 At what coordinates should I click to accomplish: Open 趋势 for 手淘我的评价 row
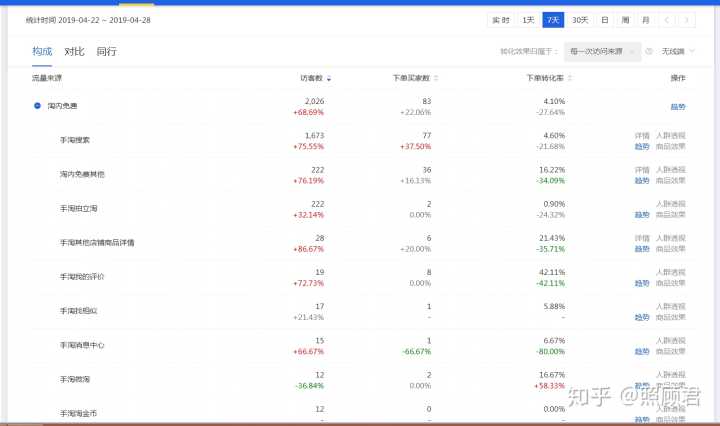[x=642, y=283]
